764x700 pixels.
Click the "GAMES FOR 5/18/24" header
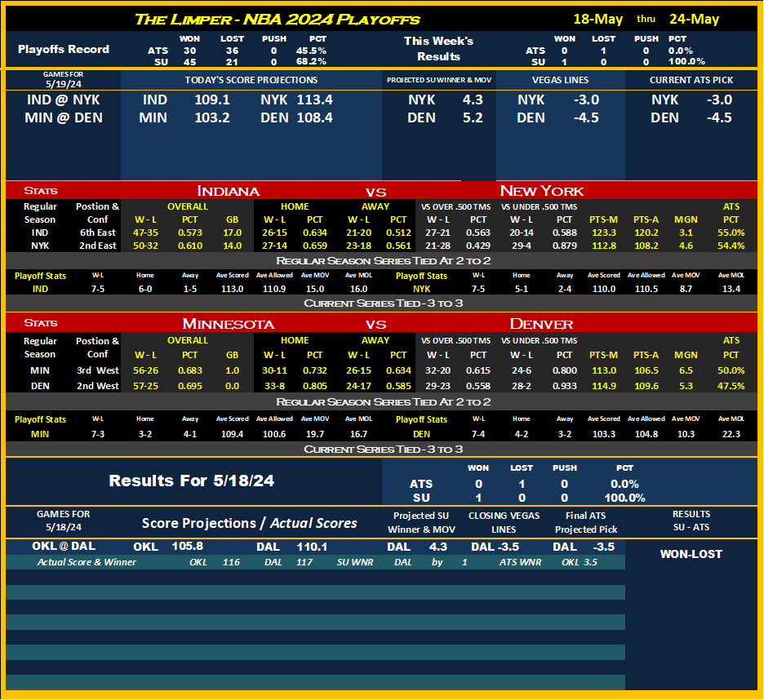64,521
